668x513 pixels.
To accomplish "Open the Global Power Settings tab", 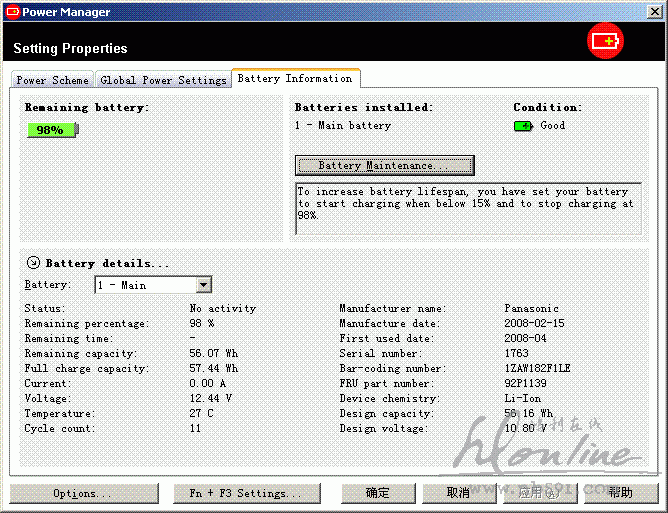I will (x=163, y=80).
